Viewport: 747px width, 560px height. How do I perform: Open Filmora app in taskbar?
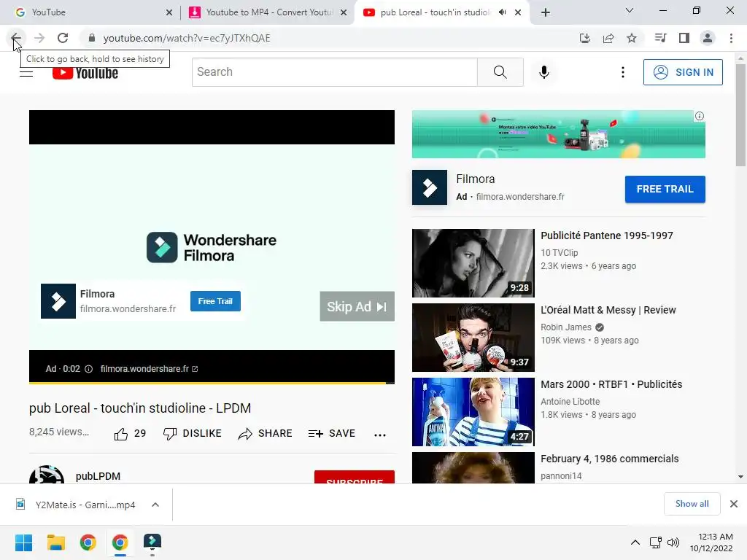point(152,542)
